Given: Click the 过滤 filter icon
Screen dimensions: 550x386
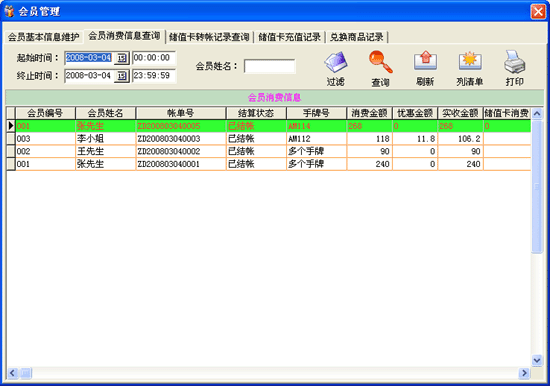Looking at the screenshot, I should [336, 62].
